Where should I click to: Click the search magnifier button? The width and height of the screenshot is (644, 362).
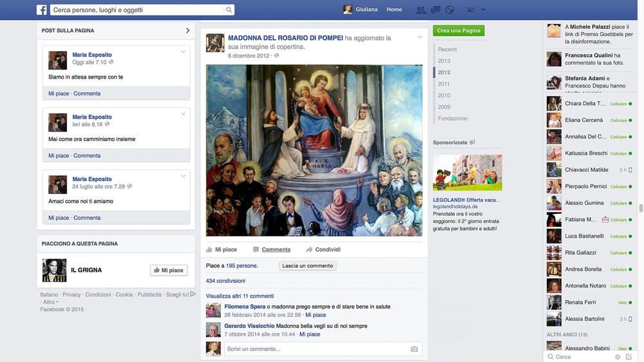click(x=229, y=10)
